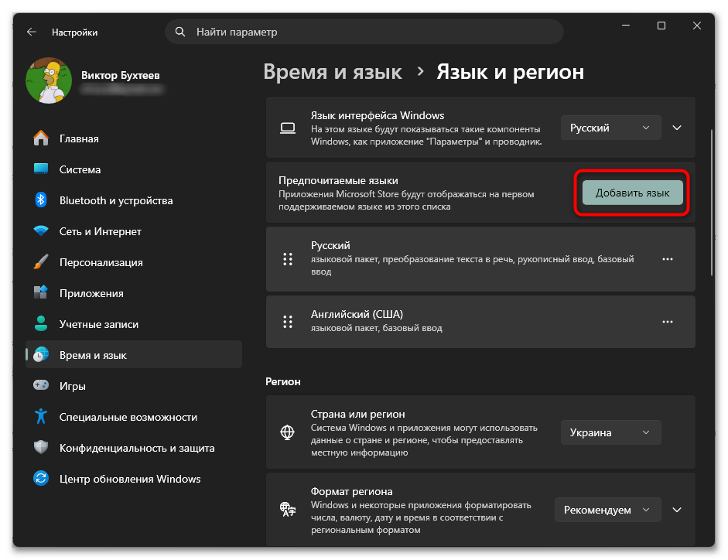Click the Добавить язык button
Viewport: 728px width, 560px height.
pyautogui.click(x=632, y=193)
